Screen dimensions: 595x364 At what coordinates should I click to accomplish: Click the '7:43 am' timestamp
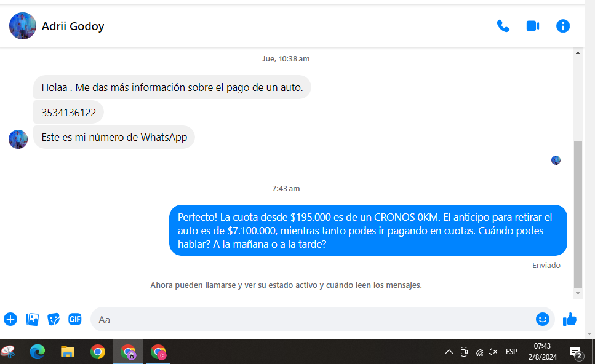coord(286,188)
